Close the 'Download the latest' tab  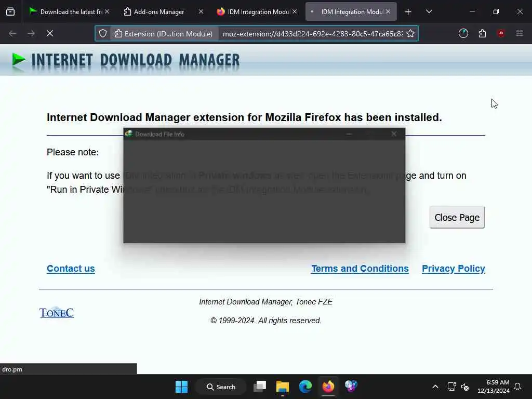pos(107,11)
